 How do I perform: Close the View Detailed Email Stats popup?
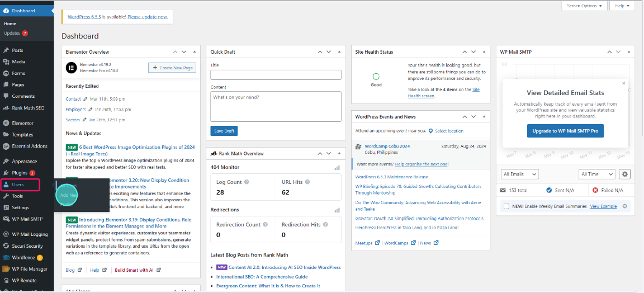pyautogui.click(x=623, y=83)
